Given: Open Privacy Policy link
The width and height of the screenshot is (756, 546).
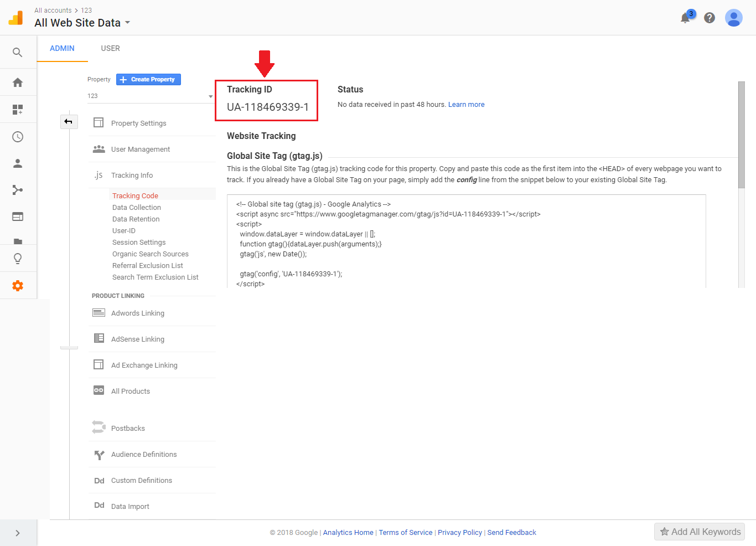Looking at the screenshot, I should coord(460,532).
